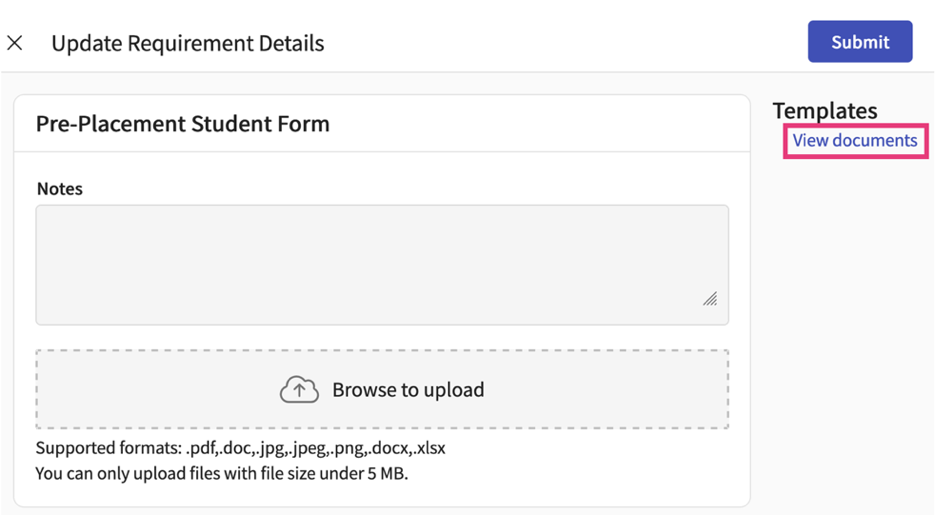The height and width of the screenshot is (515, 935).
Task: Click the Notes field label
Action: click(59, 189)
